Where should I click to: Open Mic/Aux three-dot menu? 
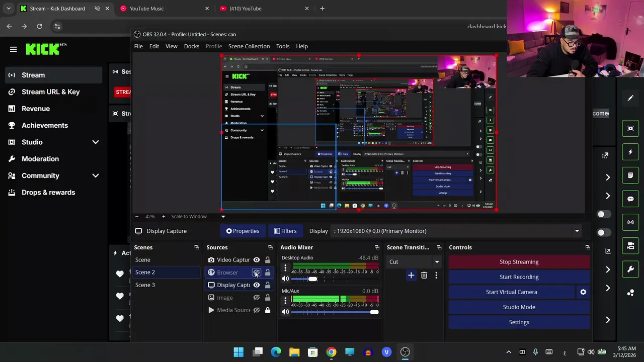point(285,301)
